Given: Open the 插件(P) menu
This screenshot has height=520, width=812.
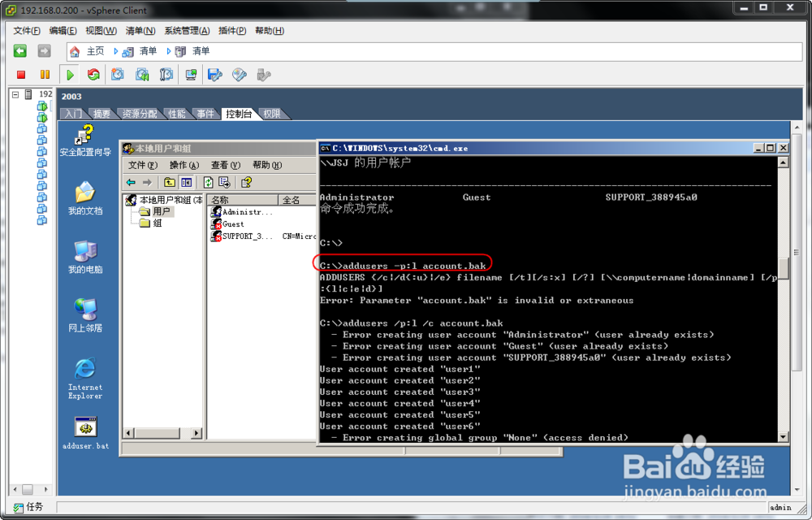Looking at the screenshot, I should pos(232,31).
